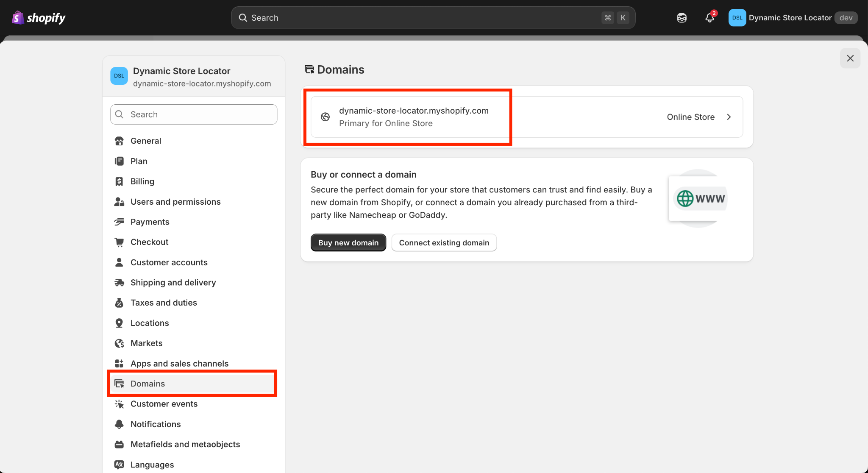This screenshot has height=473, width=868.
Task: Click the Online Store label
Action: [691, 117]
